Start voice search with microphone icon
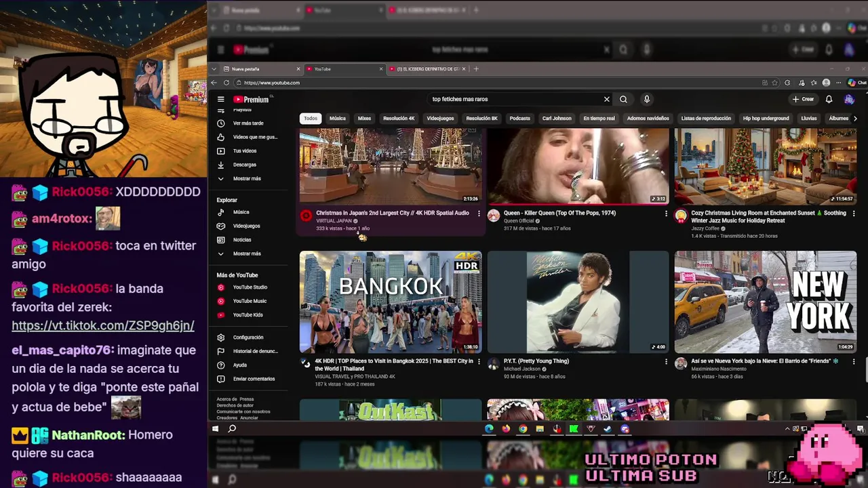The image size is (868, 488). [647, 99]
